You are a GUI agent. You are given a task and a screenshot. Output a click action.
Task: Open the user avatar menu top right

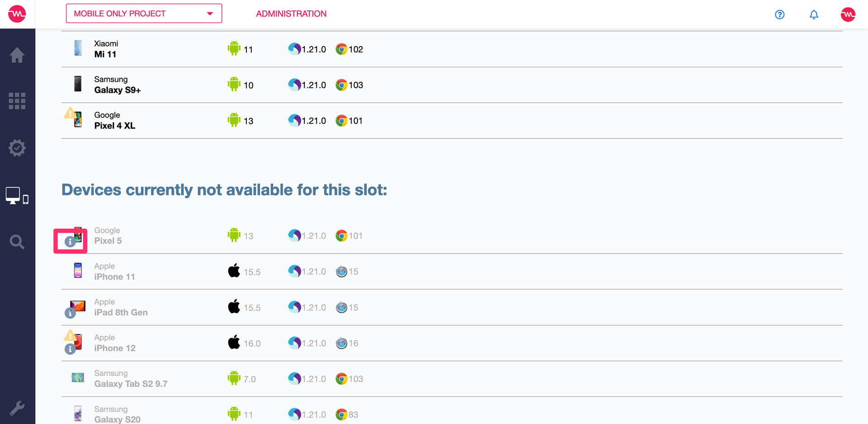click(848, 14)
